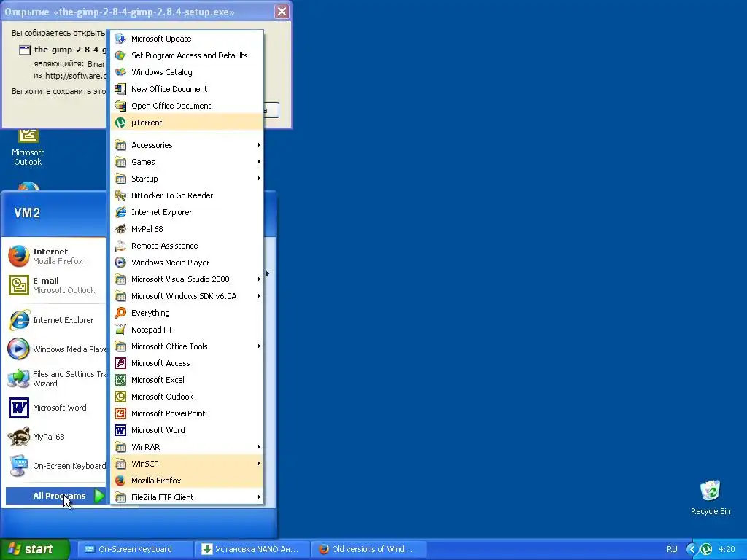Viewport: 747px width, 560px height.
Task: Open the Games folder entry
Action: click(187, 161)
